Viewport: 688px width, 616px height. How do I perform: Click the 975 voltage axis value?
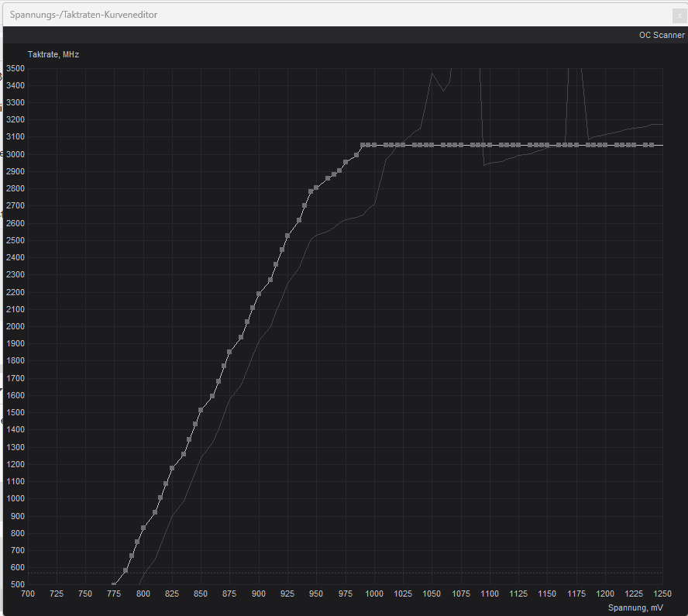click(346, 594)
